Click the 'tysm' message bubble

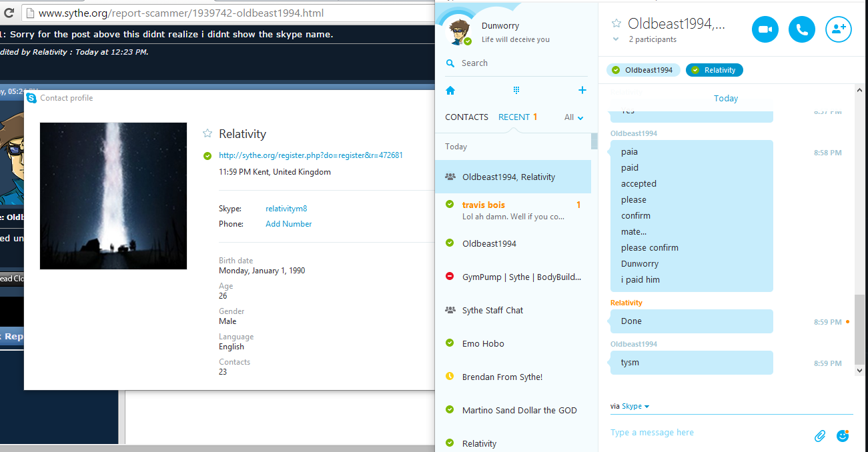691,363
